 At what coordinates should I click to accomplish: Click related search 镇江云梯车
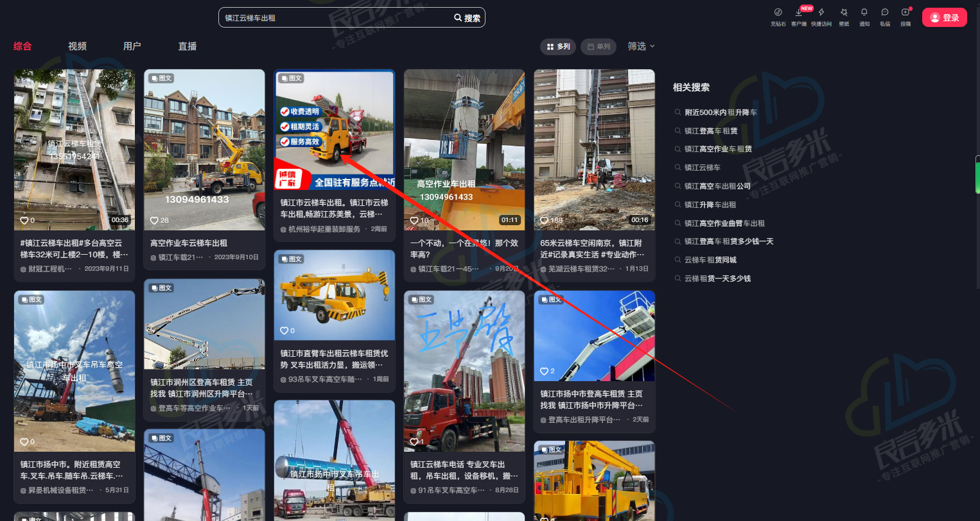coord(702,167)
